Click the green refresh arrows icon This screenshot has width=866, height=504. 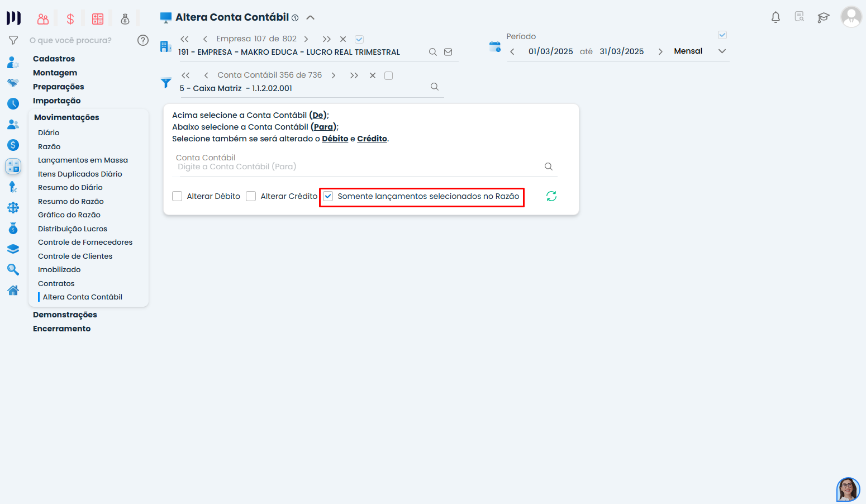point(551,196)
